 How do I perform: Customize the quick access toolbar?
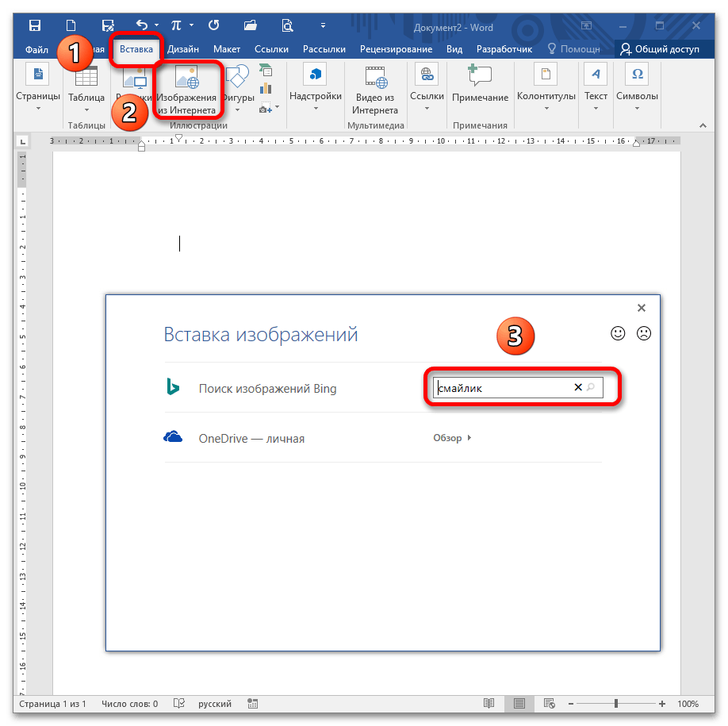point(323,25)
